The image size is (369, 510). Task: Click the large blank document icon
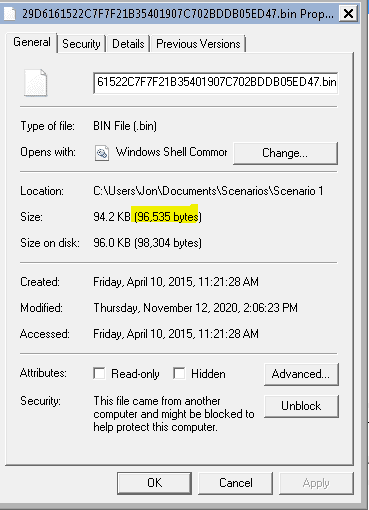pos(35,83)
